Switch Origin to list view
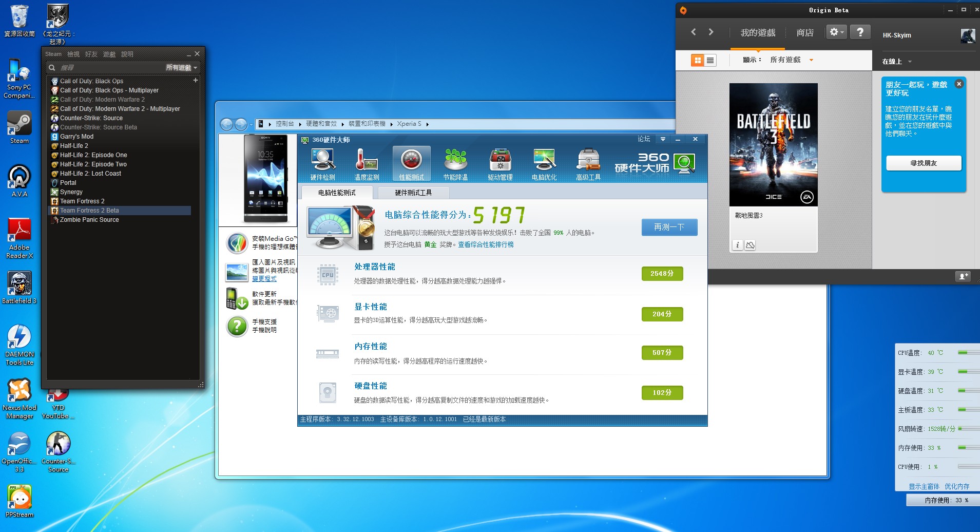The height and width of the screenshot is (532, 980). [710, 61]
